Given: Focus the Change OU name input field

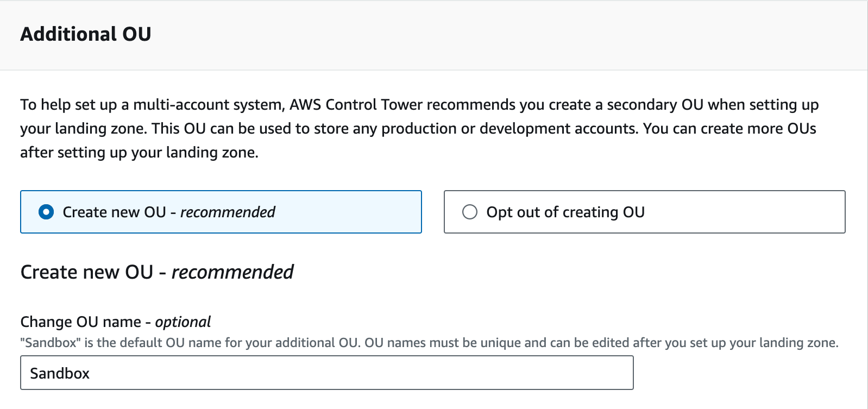Looking at the screenshot, I should (x=326, y=373).
